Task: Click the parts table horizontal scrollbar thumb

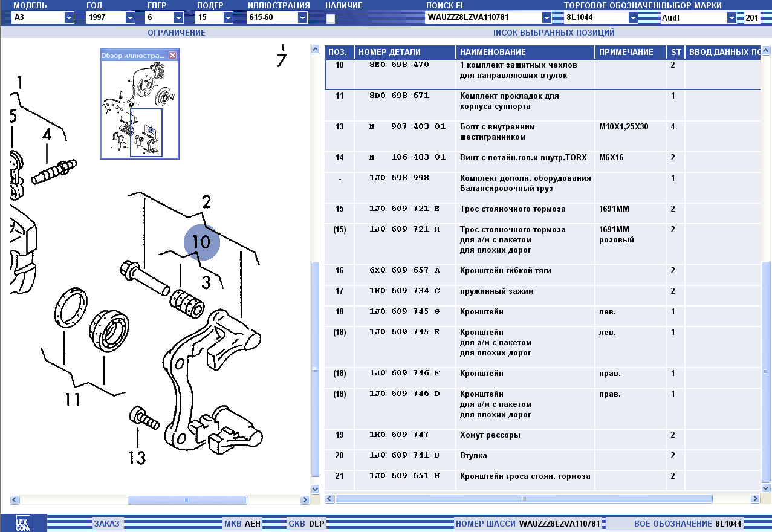Action: coord(525,499)
